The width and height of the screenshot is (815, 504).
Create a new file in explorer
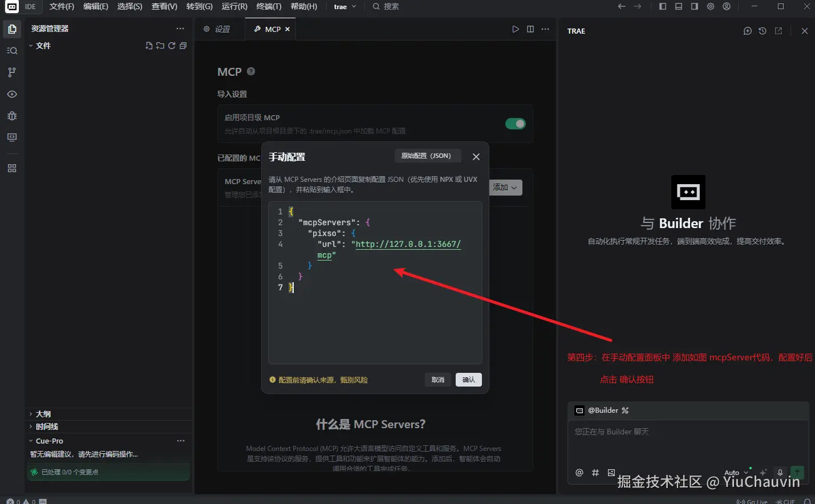(149, 46)
